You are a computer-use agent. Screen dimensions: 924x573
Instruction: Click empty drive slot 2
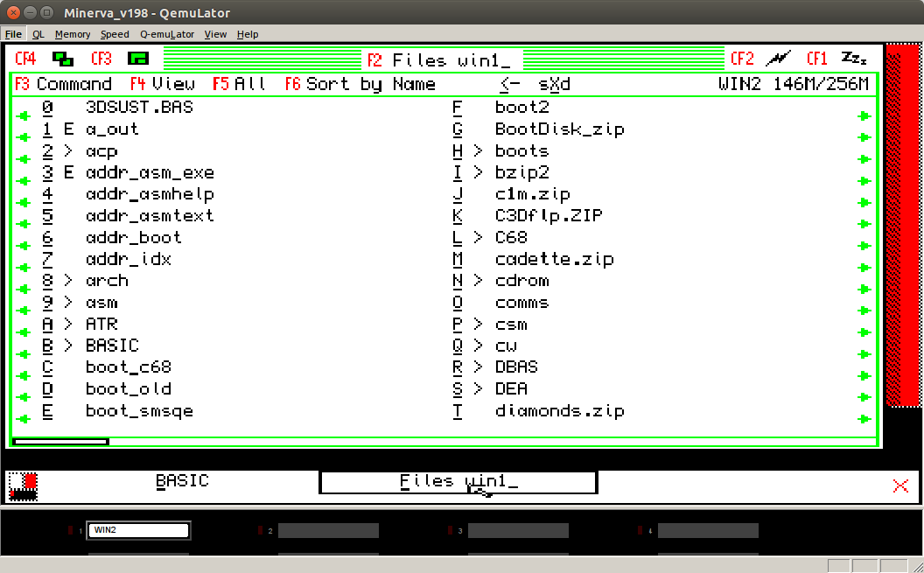[x=328, y=531]
